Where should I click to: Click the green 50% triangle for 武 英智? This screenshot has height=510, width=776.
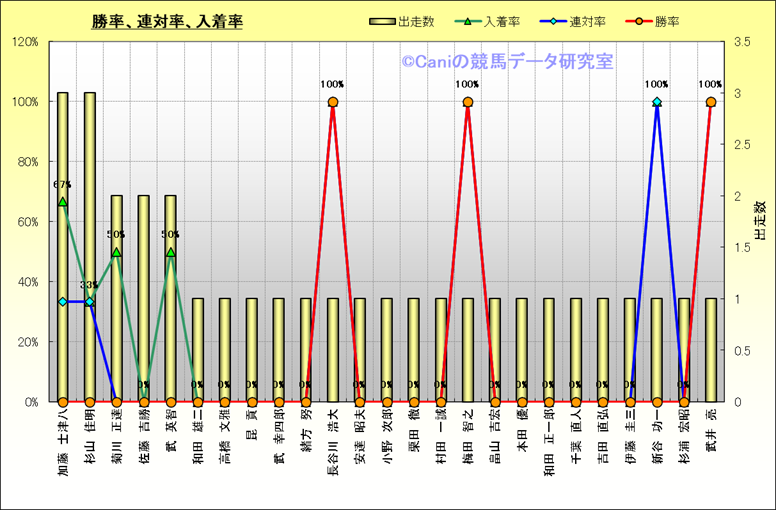point(171,252)
